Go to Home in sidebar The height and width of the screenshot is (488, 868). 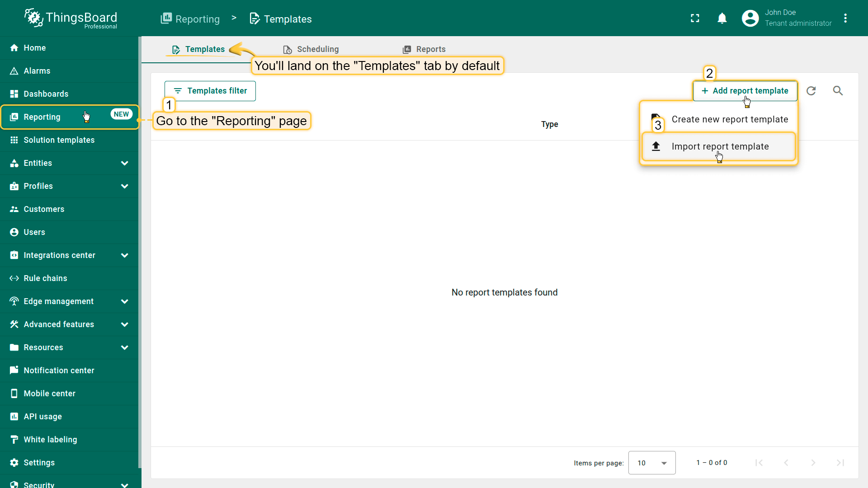pyautogui.click(x=35, y=48)
